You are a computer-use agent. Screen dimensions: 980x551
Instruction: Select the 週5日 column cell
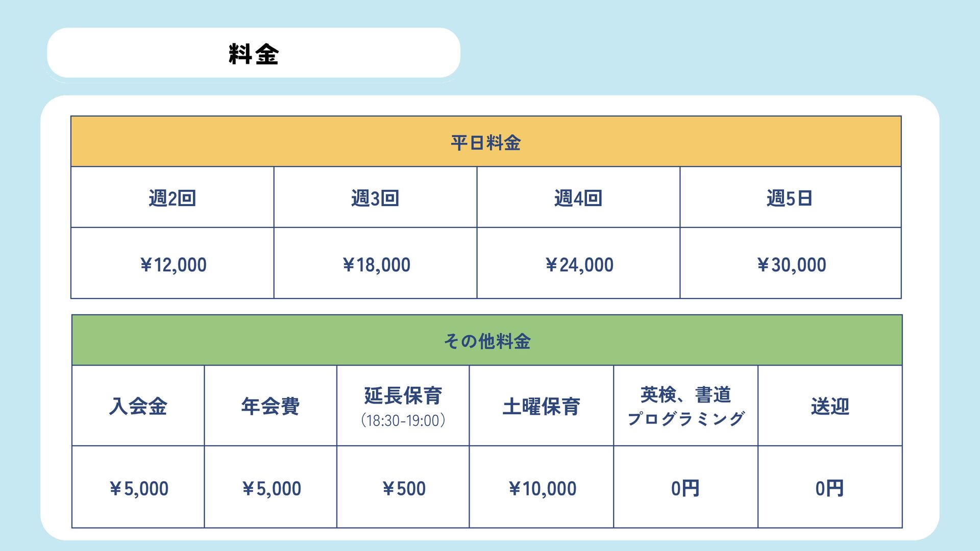click(x=790, y=198)
